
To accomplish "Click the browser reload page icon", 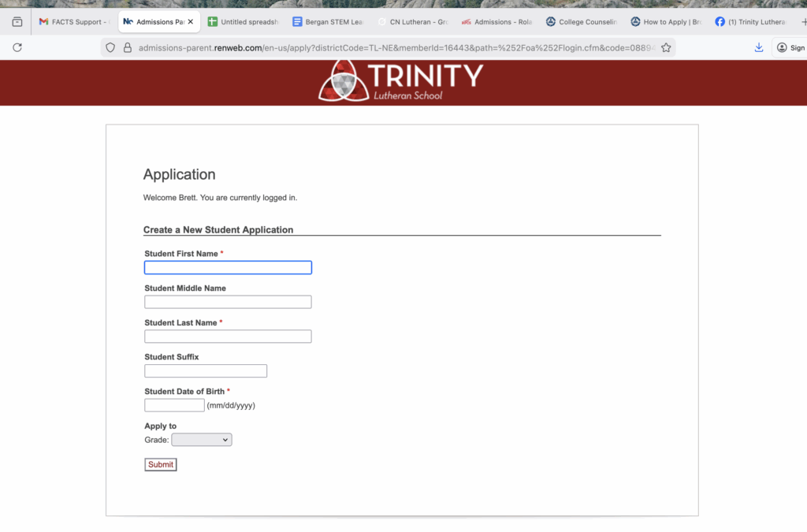I will [x=17, y=48].
